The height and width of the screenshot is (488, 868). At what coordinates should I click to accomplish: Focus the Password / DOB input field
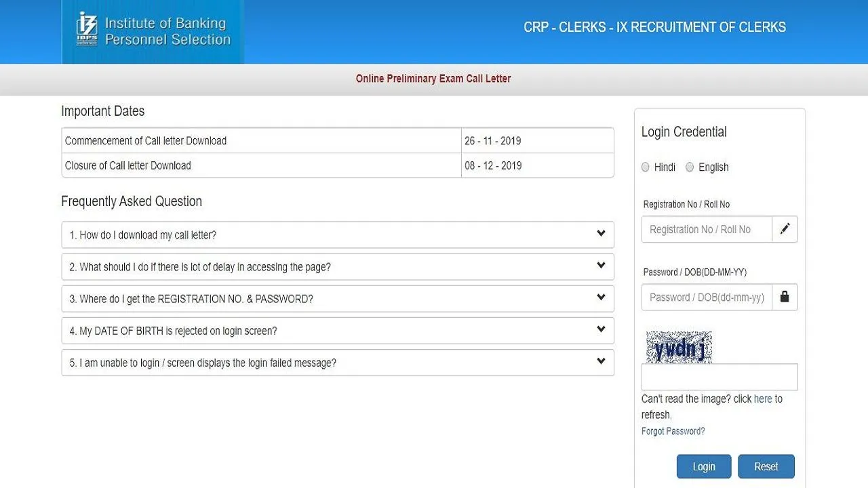click(x=707, y=297)
